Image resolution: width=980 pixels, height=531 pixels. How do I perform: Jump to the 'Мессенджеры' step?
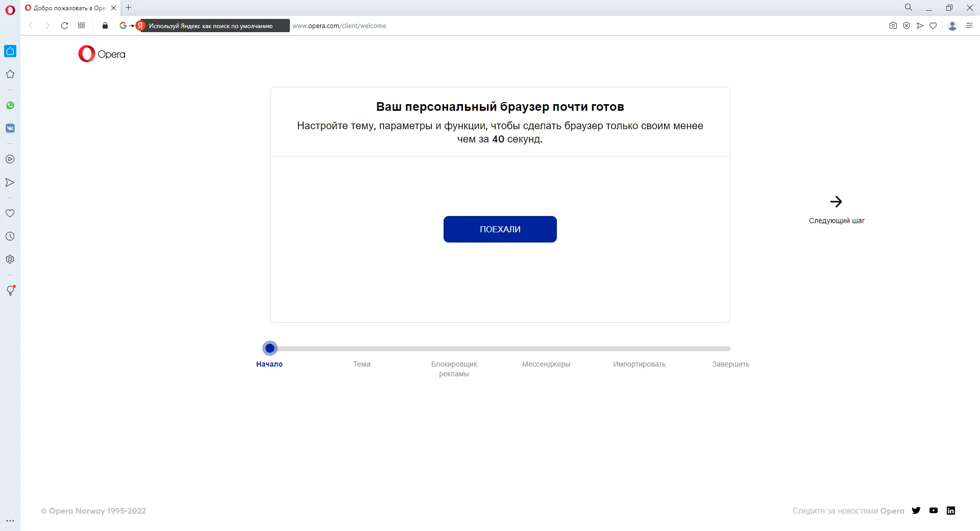(x=546, y=364)
